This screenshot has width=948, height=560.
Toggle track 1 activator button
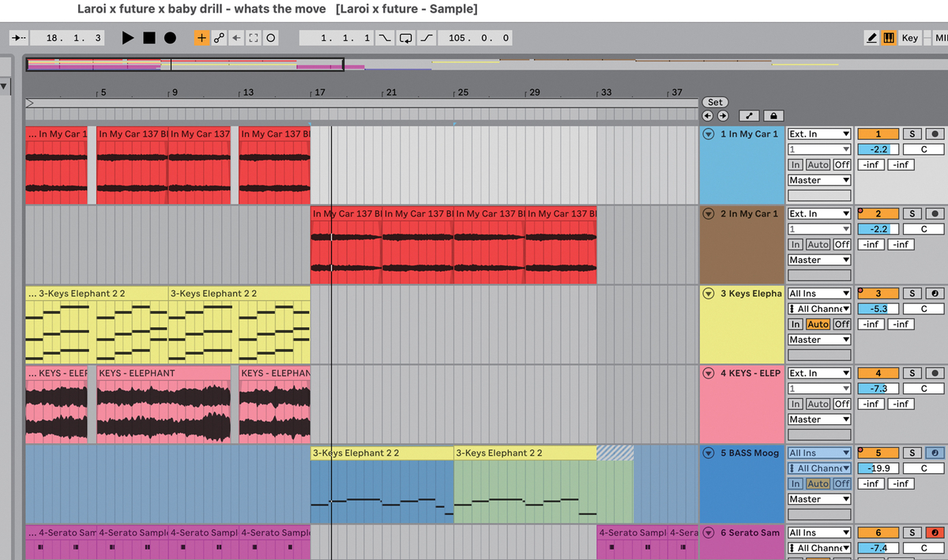[878, 134]
